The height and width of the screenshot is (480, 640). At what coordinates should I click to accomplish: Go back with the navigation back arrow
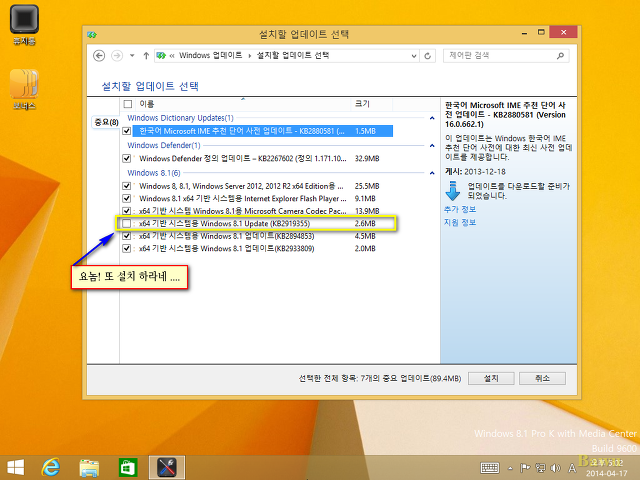(99, 56)
